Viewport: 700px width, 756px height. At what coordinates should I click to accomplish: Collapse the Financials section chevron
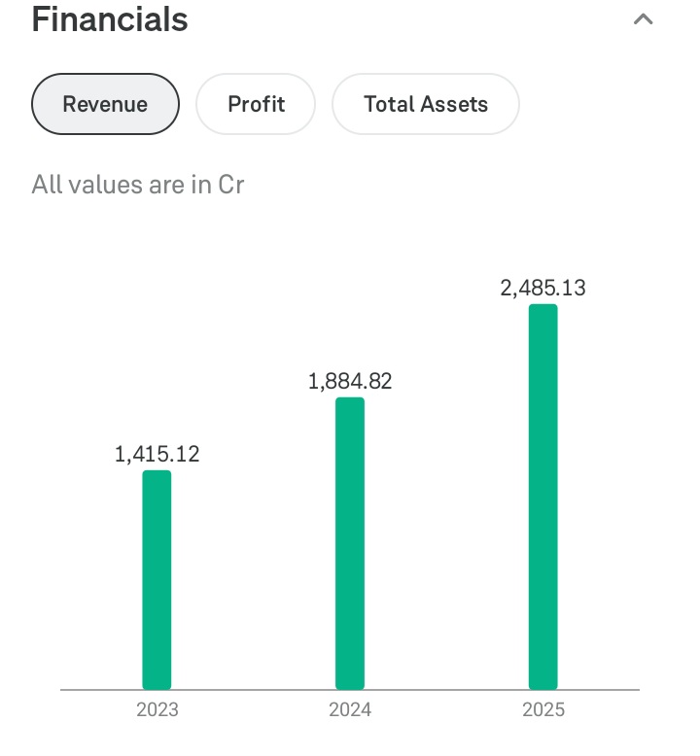point(643,19)
